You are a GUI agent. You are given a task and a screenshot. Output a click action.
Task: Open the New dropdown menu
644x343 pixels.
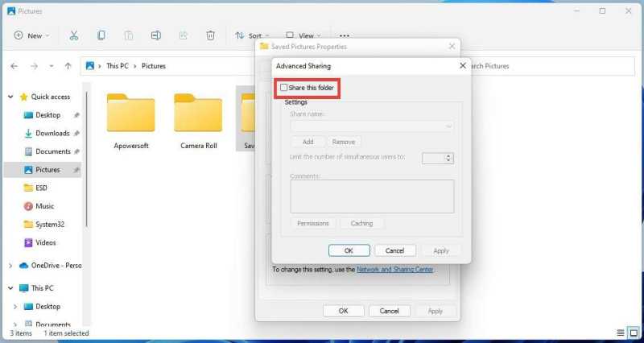31,35
